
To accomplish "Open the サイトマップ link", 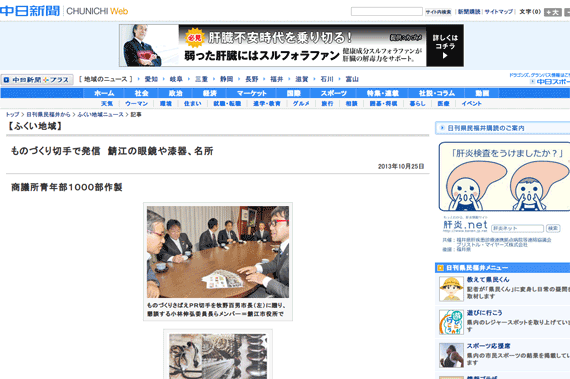I will (x=498, y=12).
